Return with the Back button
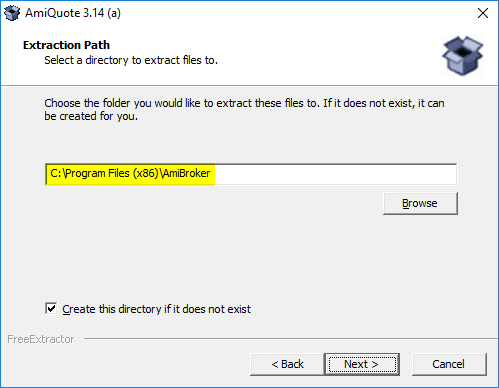 click(287, 364)
